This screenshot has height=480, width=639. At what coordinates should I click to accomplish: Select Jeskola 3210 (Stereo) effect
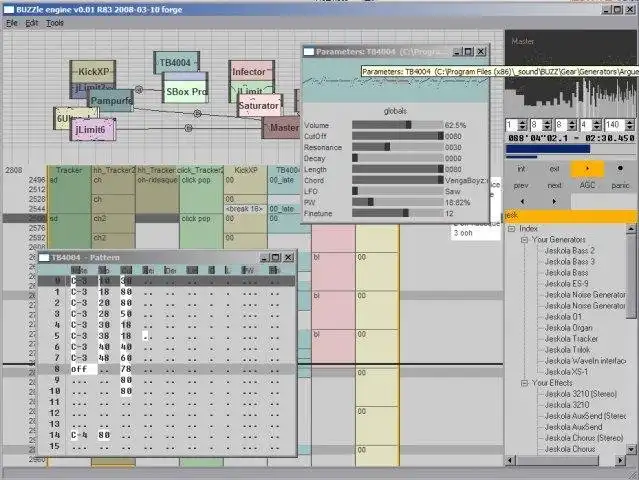click(581, 394)
